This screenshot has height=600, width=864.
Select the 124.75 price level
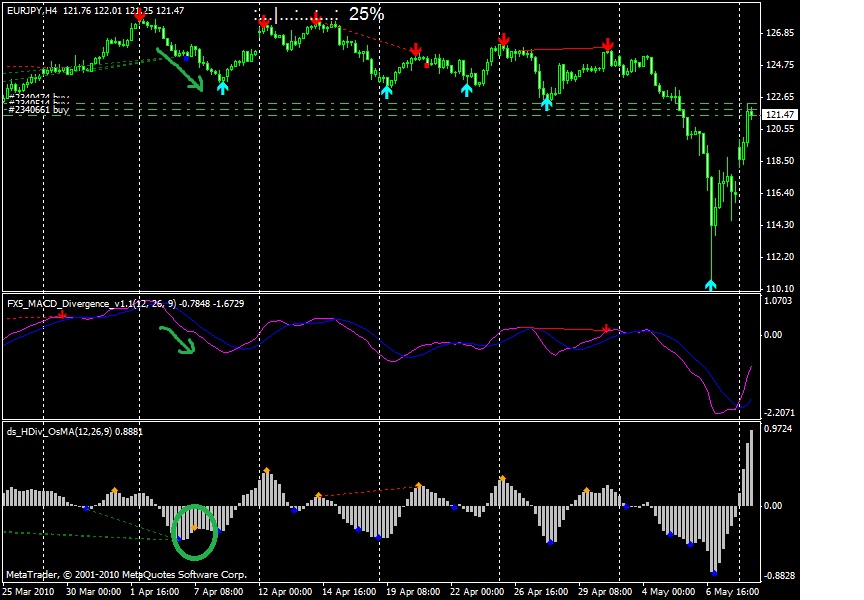(x=780, y=64)
